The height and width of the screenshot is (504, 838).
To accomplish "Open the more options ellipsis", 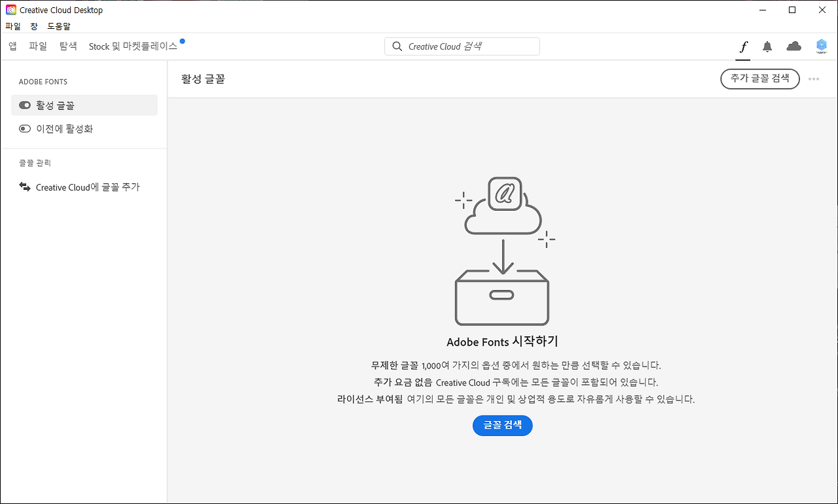I will click(814, 79).
